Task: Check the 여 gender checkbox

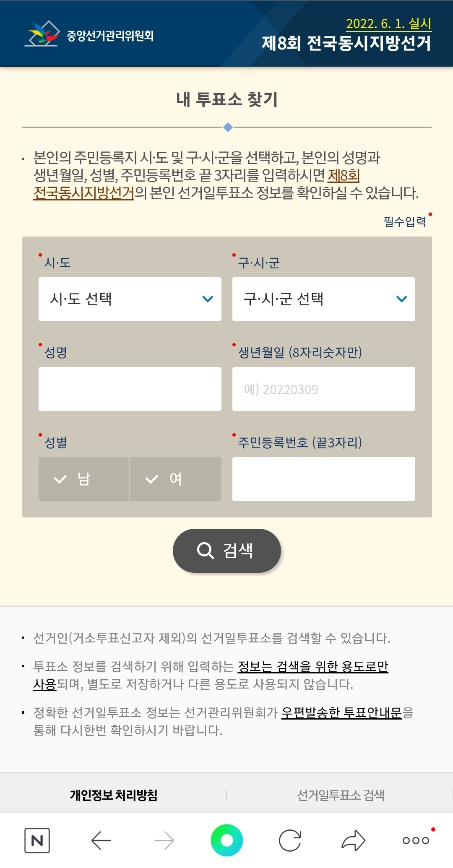Action: 175,479
